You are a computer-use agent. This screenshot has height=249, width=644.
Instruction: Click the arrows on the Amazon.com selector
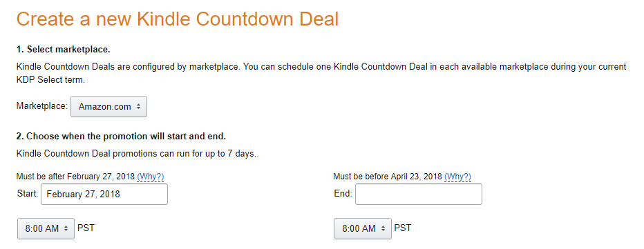coord(138,107)
